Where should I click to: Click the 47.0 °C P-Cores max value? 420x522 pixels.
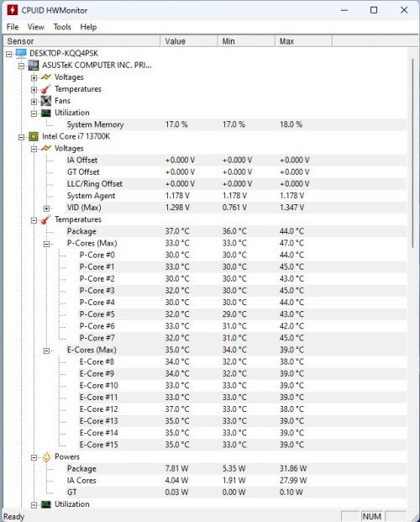pos(291,244)
